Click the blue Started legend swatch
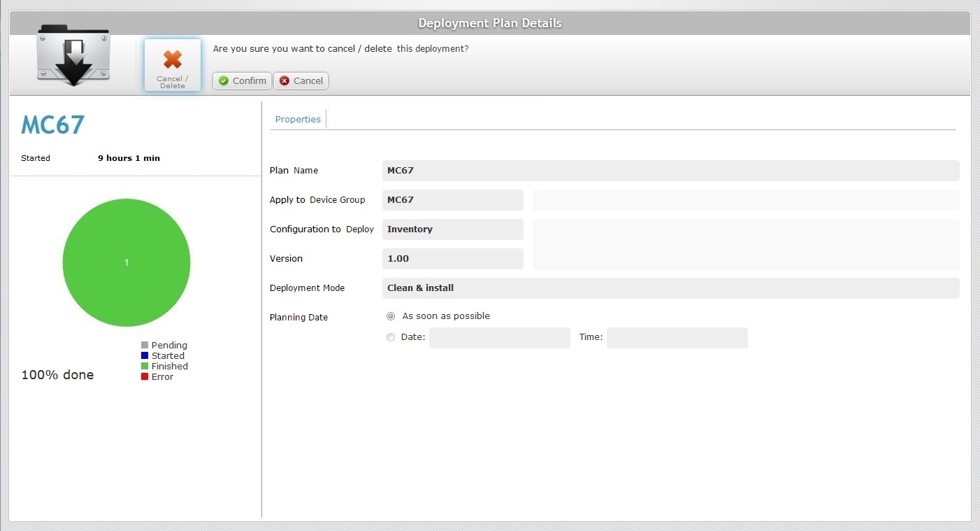Screen dimensions: 980x531 pyautogui.click(x=145, y=355)
